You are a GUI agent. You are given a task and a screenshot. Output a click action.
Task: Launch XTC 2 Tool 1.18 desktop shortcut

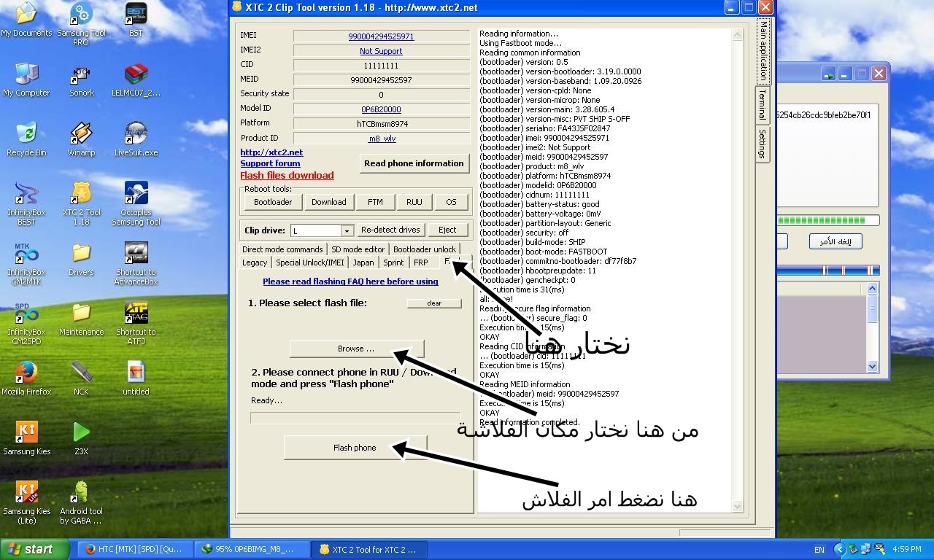point(81,203)
